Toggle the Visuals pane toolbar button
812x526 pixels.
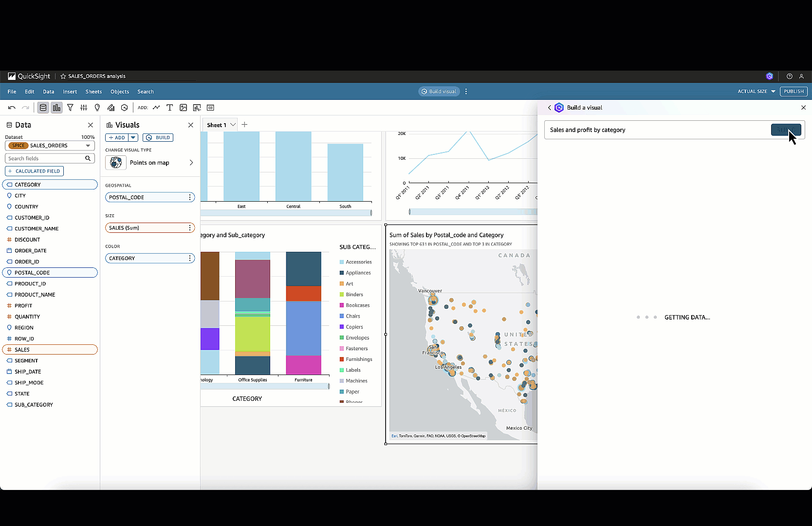[57, 108]
